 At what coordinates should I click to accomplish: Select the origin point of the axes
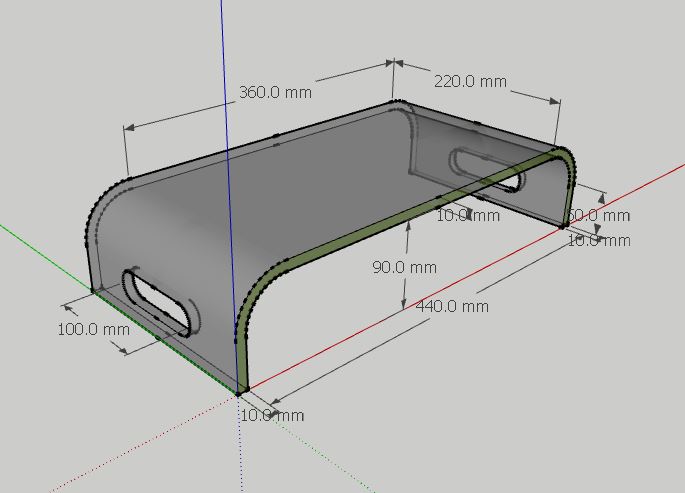pyautogui.click(x=239, y=393)
